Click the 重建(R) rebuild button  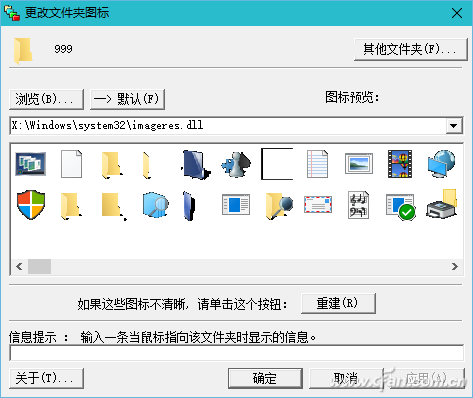click(338, 303)
